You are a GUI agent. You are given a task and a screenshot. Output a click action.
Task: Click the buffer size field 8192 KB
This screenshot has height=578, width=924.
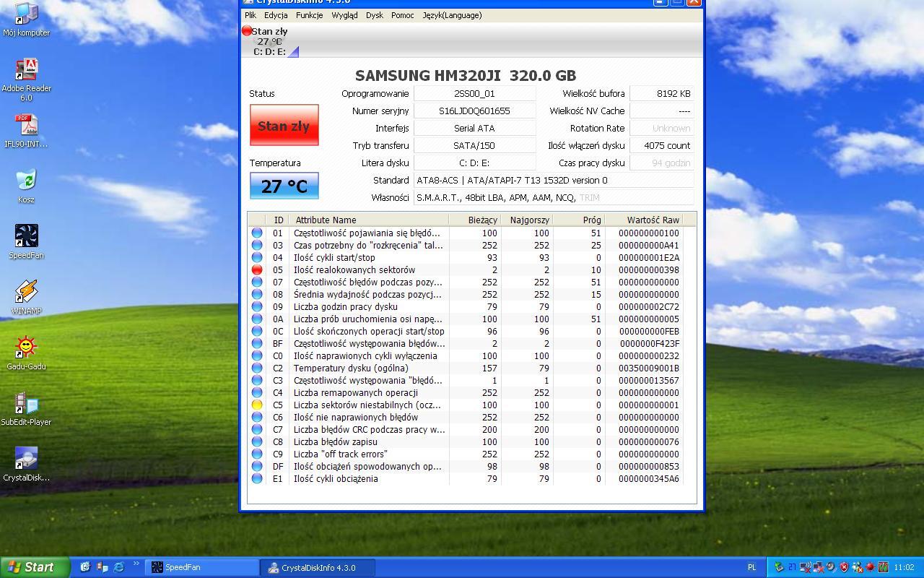click(x=662, y=93)
